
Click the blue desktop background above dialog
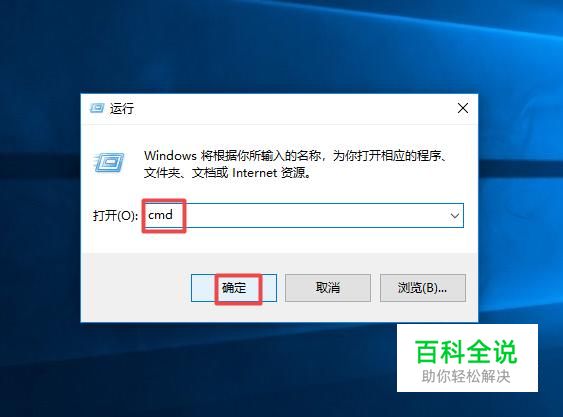coord(280,47)
